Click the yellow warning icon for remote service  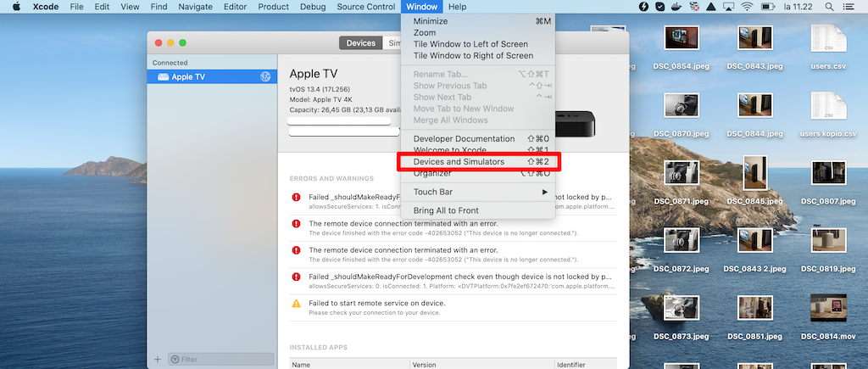point(296,304)
